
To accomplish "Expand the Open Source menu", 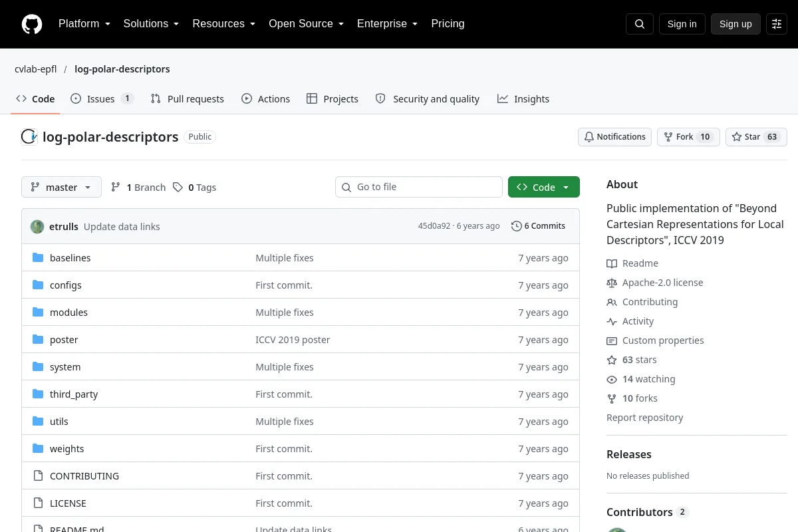I will [x=306, y=24].
